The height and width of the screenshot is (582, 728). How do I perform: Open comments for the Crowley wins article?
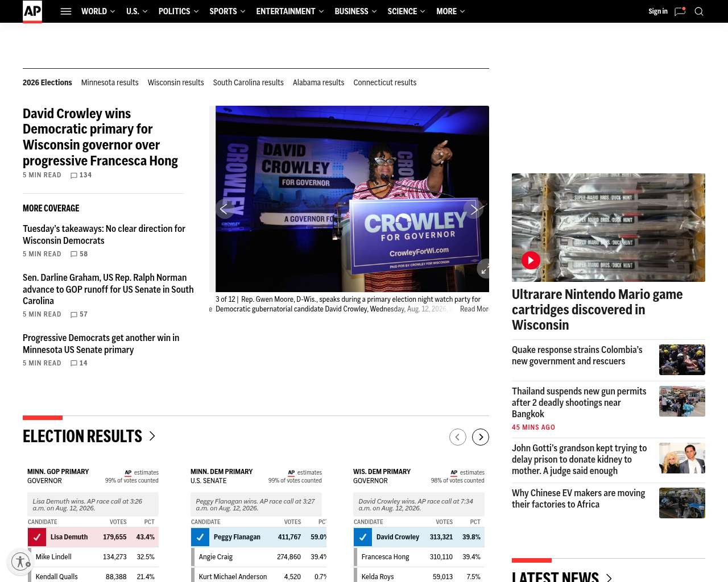(x=81, y=175)
